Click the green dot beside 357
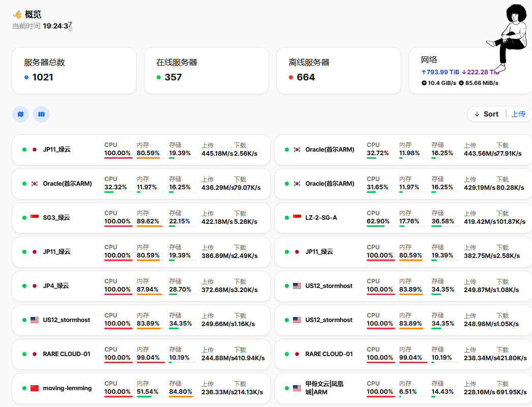 (x=159, y=77)
